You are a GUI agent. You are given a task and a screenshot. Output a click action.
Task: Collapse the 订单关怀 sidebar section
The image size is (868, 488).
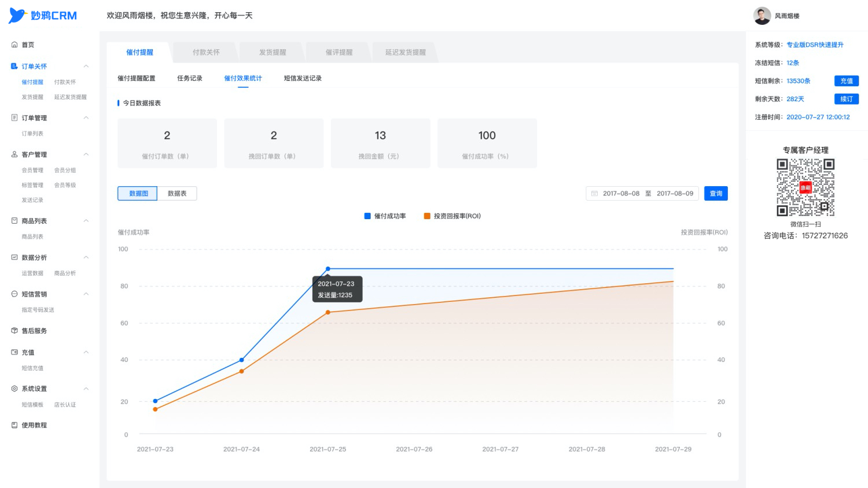coord(86,66)
